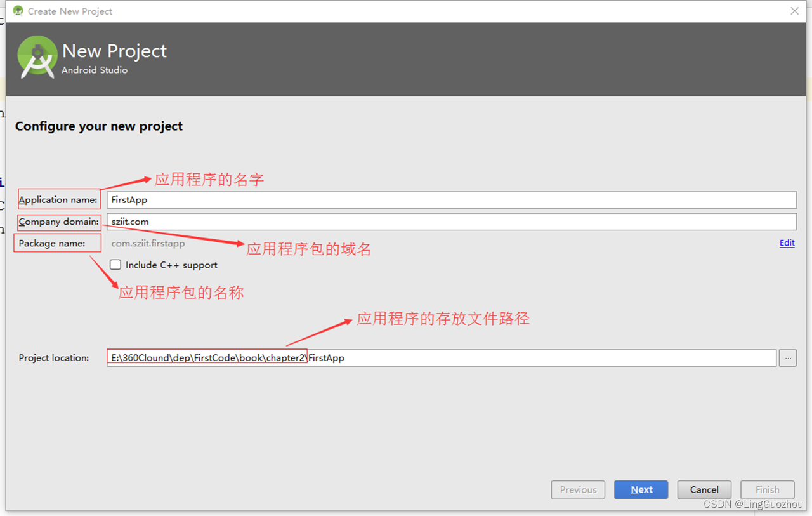Viewport: 812px width, 516px height.
Task: Click the Cancel button
Action: 704,490
